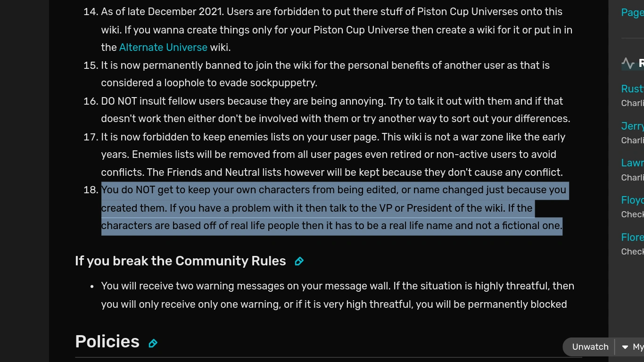The image size is (644, 362).
Task: Open the Jerry article in the sidebar
Action: pos(632,126)
